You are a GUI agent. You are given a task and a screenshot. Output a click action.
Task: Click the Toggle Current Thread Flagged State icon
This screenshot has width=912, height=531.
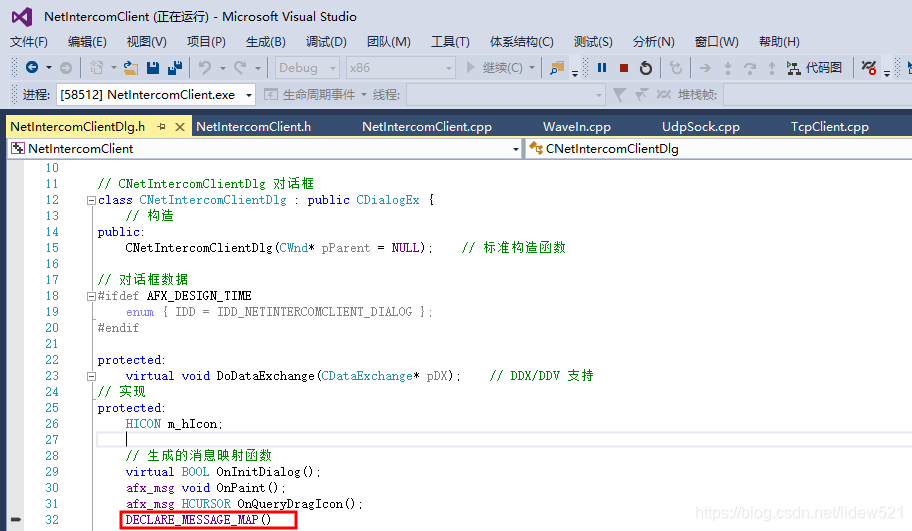click(664, 95)
